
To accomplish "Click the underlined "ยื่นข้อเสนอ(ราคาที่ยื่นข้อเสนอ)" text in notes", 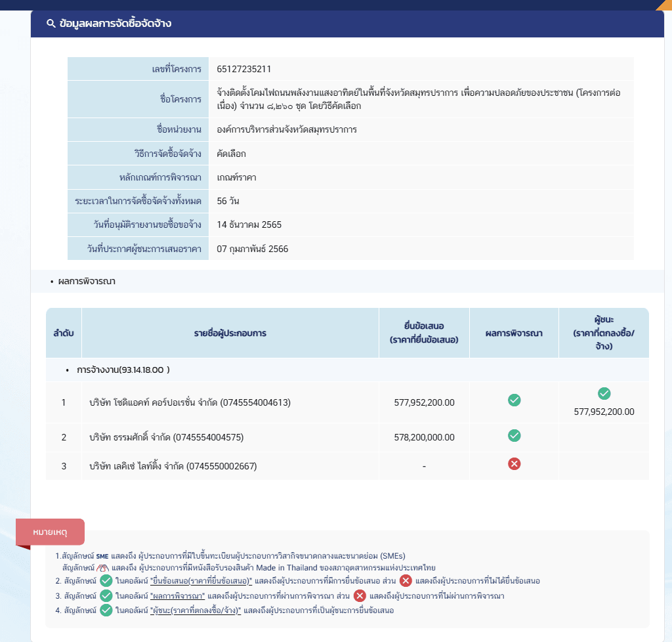I will pos(201,581).
